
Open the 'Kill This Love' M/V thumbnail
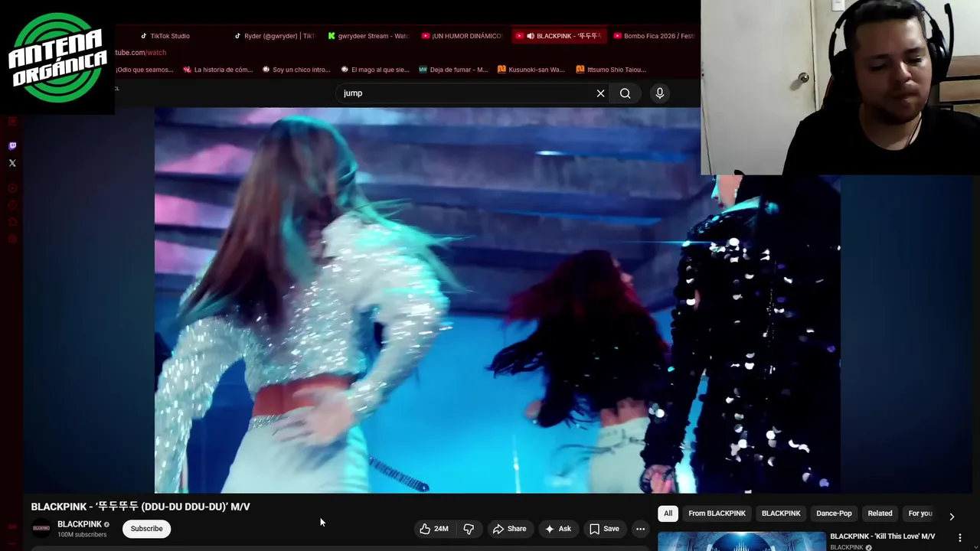tap(741, 541)
